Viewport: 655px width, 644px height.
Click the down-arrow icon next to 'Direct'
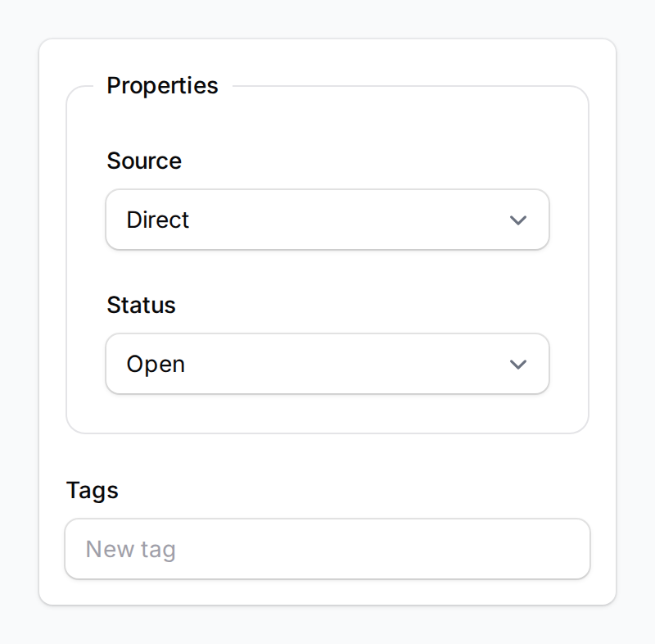click(517, 220)
